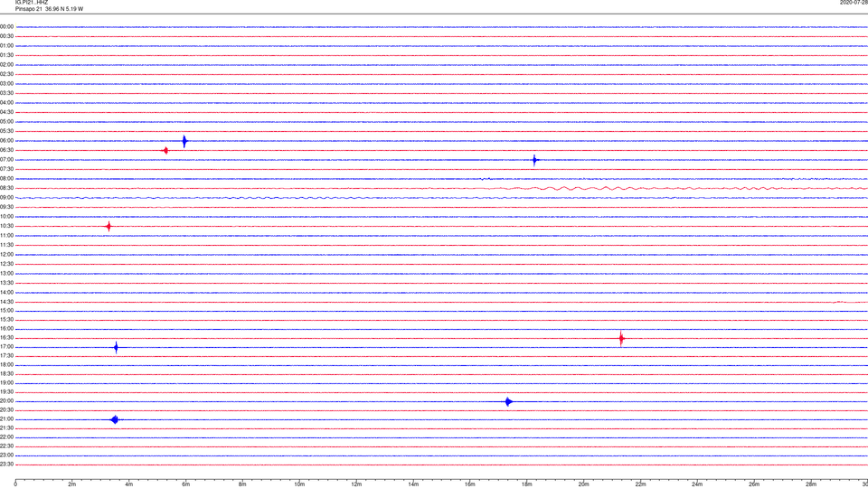Image resolution: width=868 pixels, height=488 pixels.
Task: Select the '22m' tick on the bottom axis
Action: [640, 484]
